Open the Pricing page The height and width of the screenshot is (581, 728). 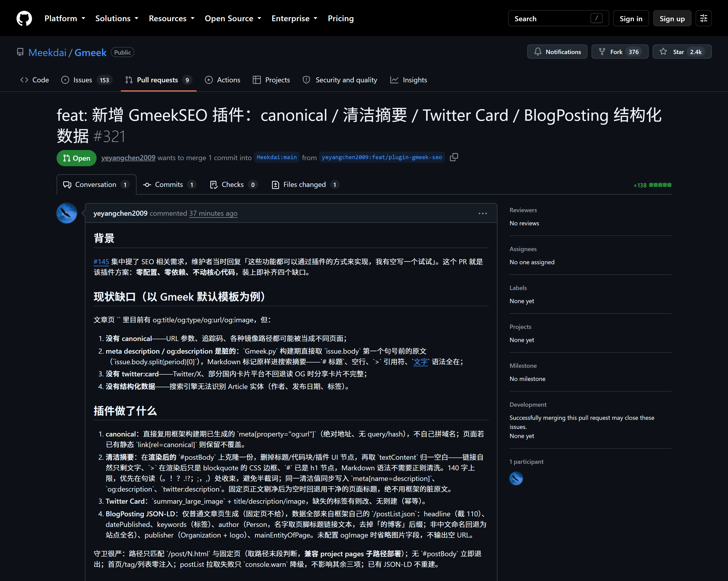[x=341, y=18]
